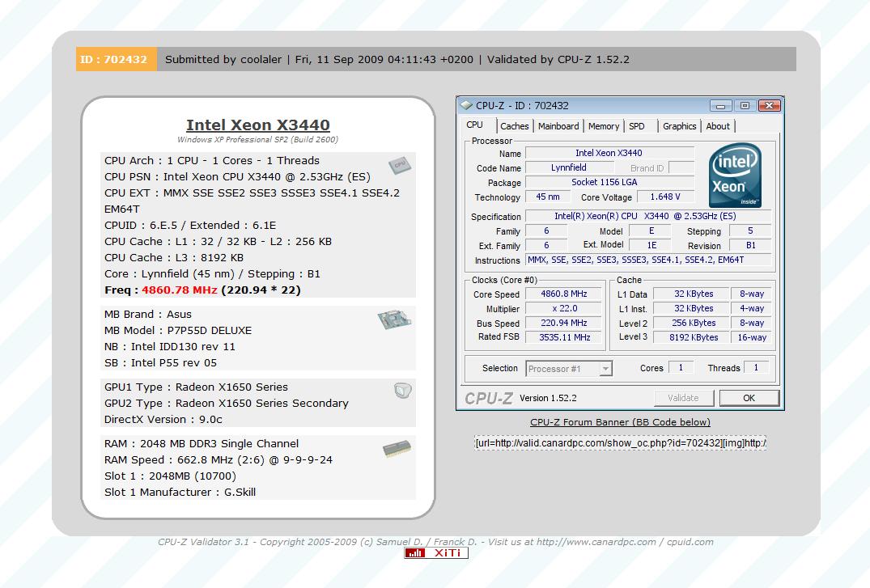Click the Multiplier x 22.0 value
Image resolution: width=870 pixels, height=588 pixels.
(x=563, y=308)
